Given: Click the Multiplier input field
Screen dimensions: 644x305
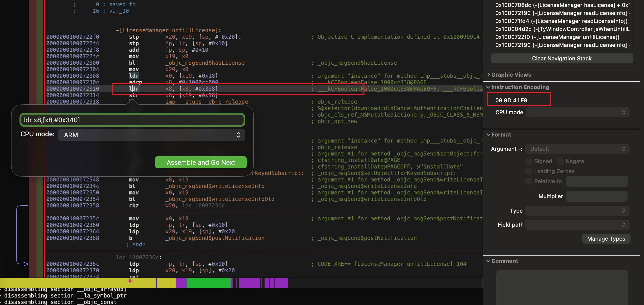Looking at the screenshot, I should (597, 196).
